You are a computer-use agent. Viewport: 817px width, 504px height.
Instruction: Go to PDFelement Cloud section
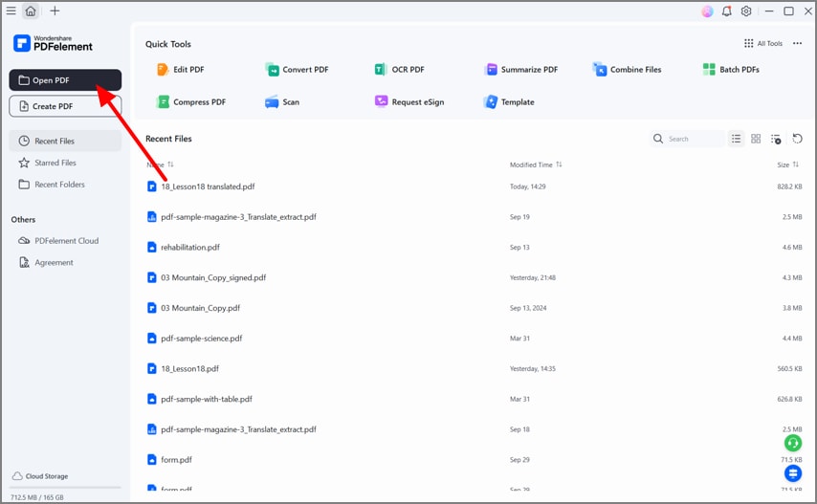coord(66,241)
